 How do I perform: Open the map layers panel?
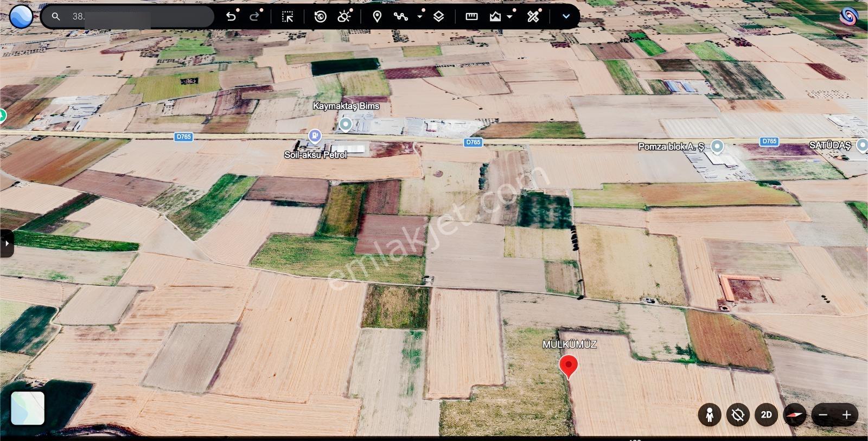coord(439,17)
